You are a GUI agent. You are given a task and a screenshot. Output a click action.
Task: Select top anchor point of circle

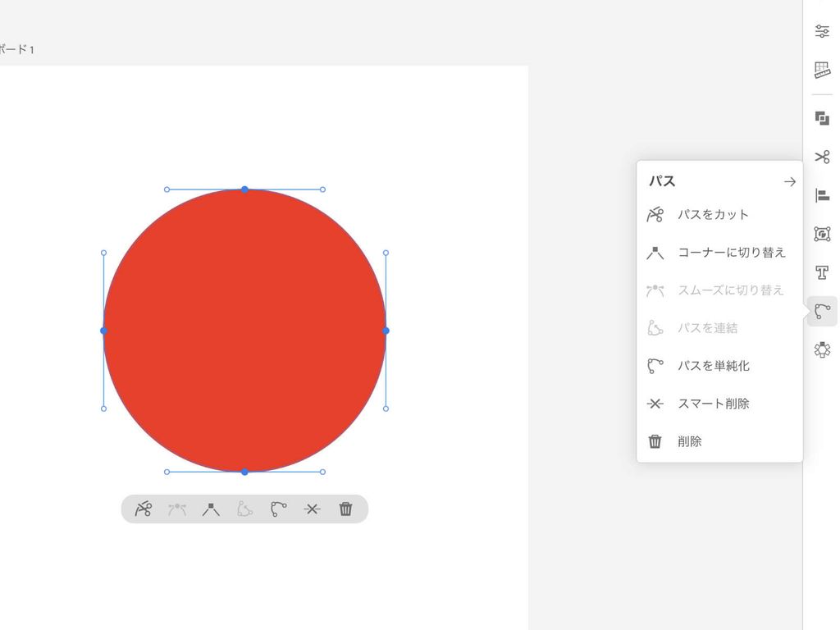coord(244,189)
